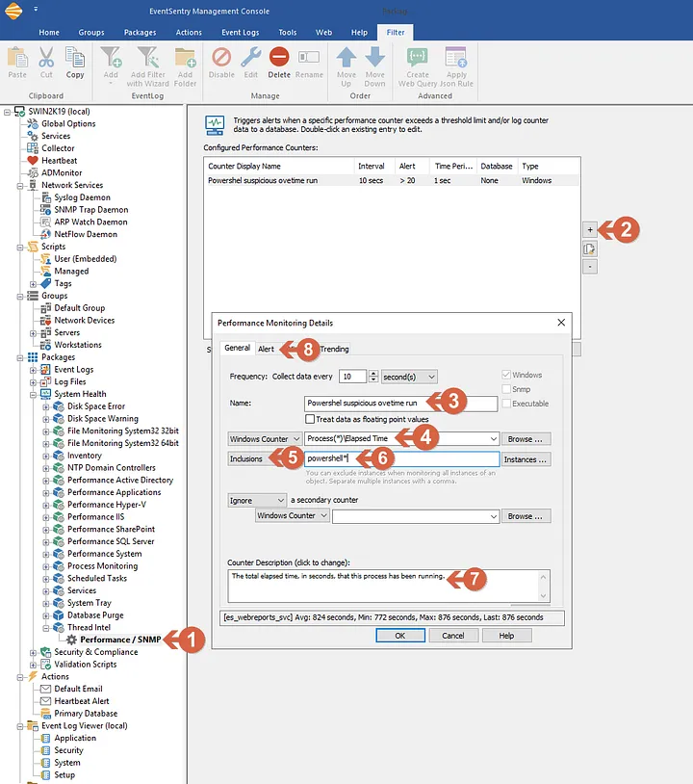Collapse the Thread Intel package
Image resolution: width=693 pixels, height=784 pixels.
pos(46,628)
